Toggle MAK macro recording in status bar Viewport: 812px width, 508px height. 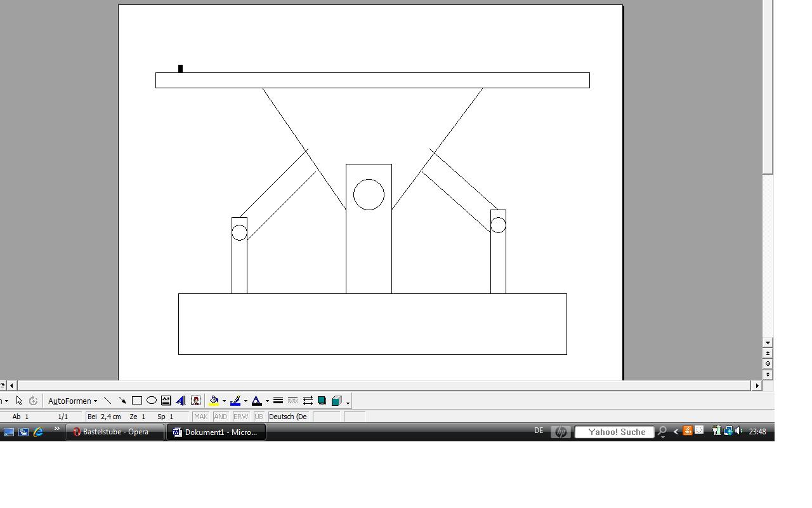tap(201, 417)
